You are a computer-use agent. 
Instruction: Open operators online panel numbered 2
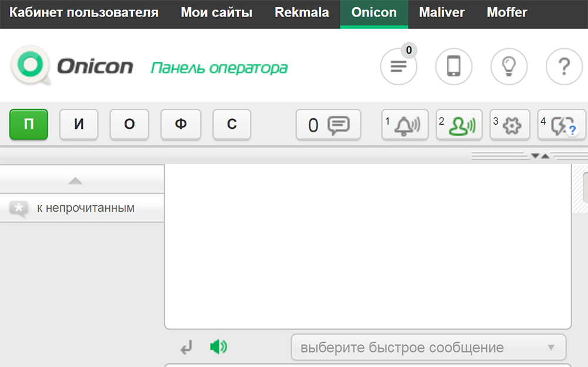(459, 125)
